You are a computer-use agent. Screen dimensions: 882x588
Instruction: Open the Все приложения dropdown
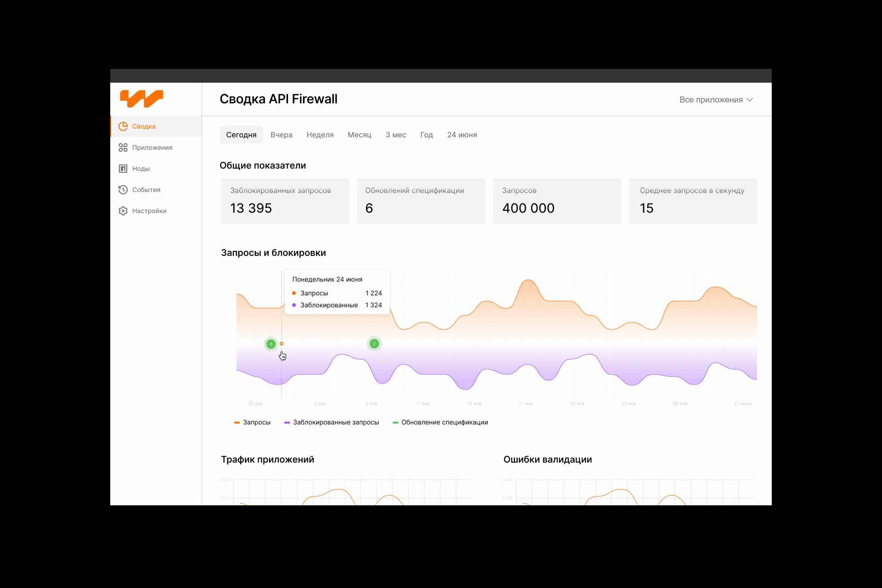point(711,100)
